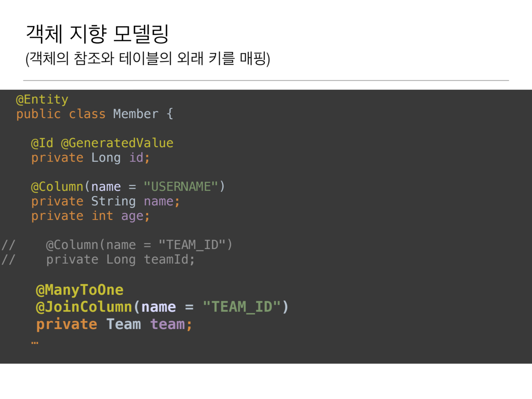
Task: Click the @Entity annotation
Action: pos(42,99)
